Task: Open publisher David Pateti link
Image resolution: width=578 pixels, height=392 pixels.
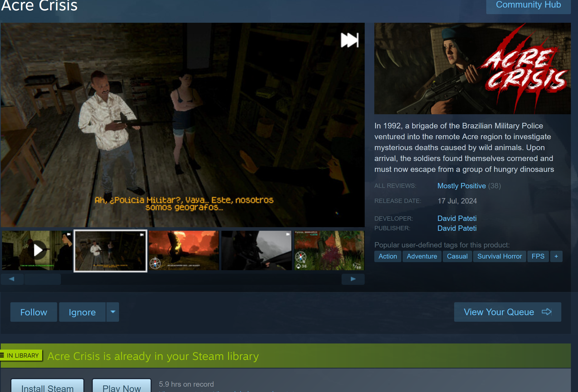Action: [x=457, y=228]
